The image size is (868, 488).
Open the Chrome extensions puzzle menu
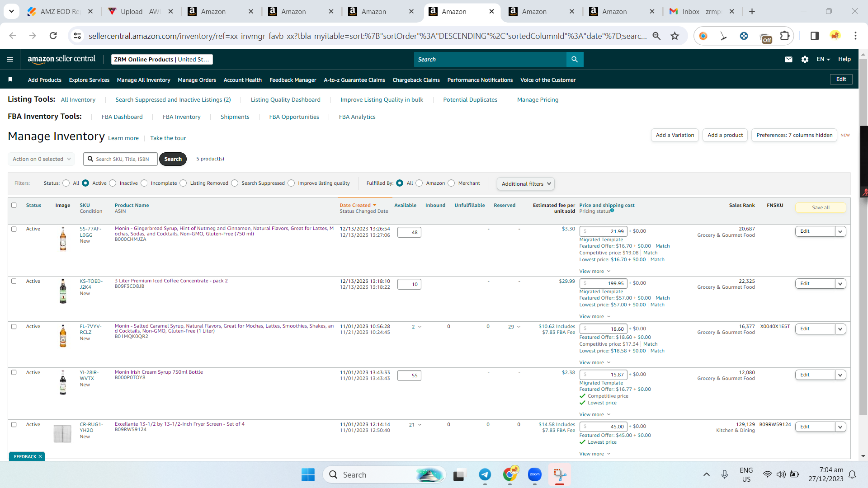click(785, 36)
